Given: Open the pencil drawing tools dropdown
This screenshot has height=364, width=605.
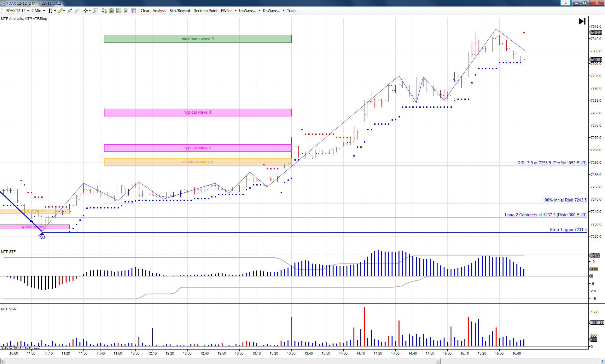Looking at the screenshot, I should (61, 11).
